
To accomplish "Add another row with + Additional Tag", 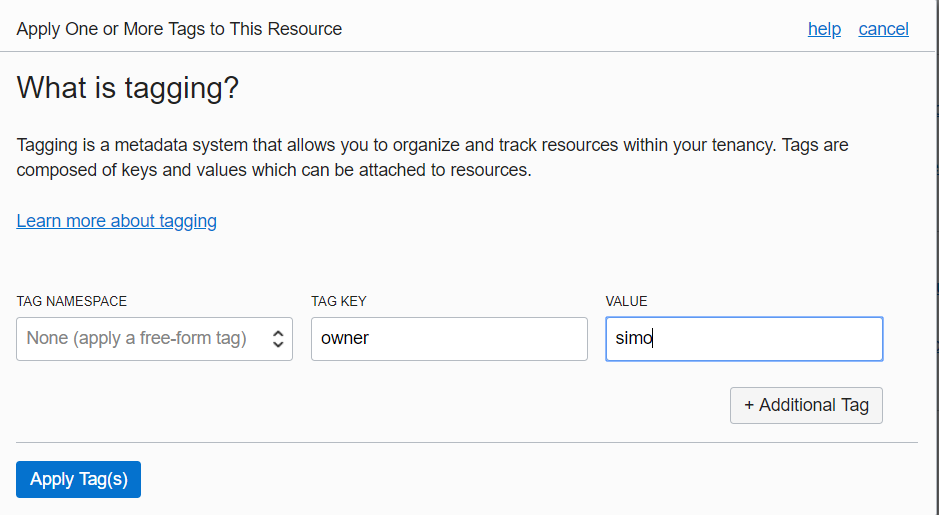I will pos(806,405).
